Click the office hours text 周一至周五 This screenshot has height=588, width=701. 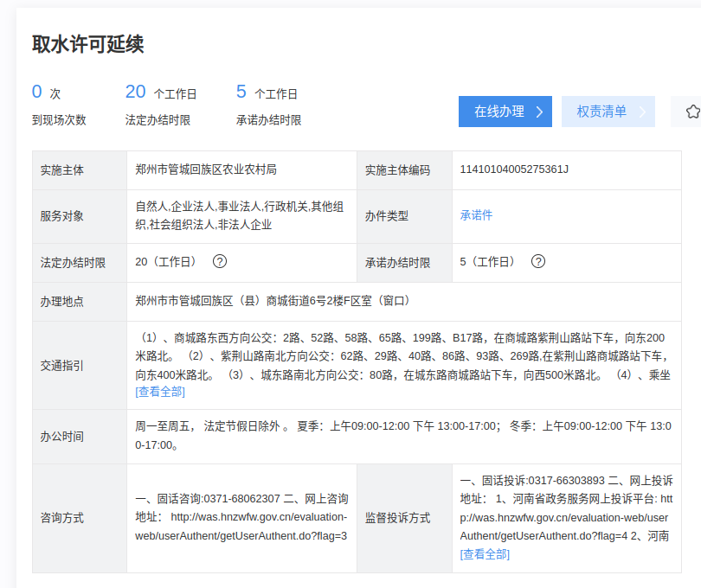click(x=163, y=426)
